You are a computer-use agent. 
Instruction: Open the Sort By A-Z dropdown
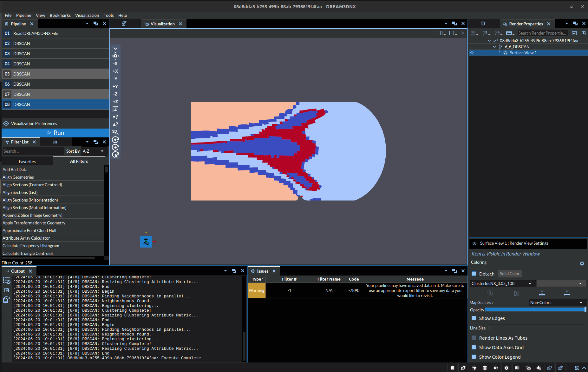coord(94,151)
